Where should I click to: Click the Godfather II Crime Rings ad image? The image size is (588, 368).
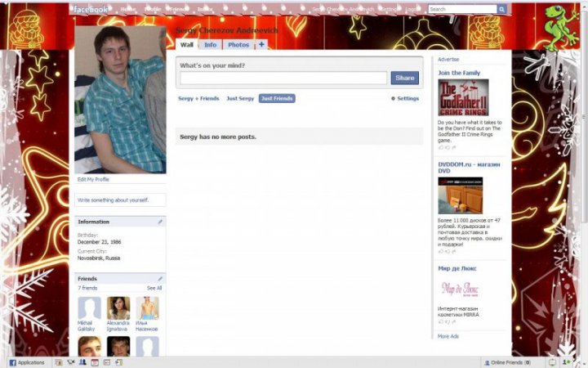[x=463, y=97]
